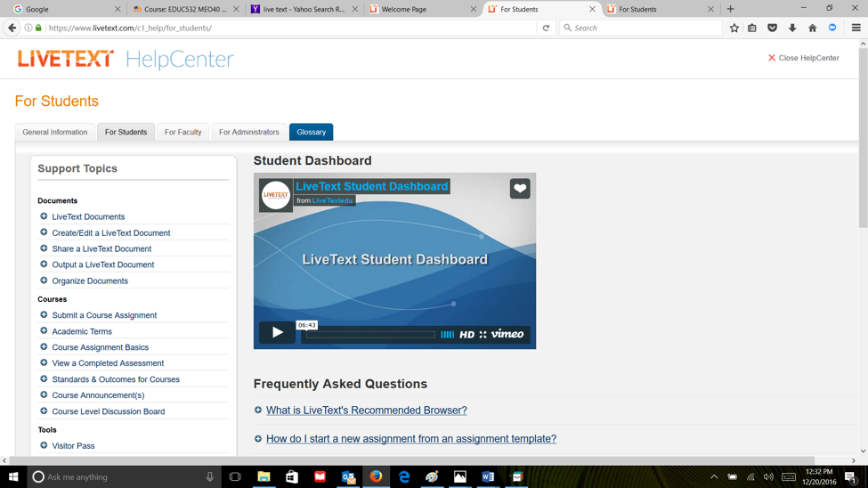Open Microsoft Word from the taskbar
This screenshot has height=488, width=868.
[x=488, y=477]
